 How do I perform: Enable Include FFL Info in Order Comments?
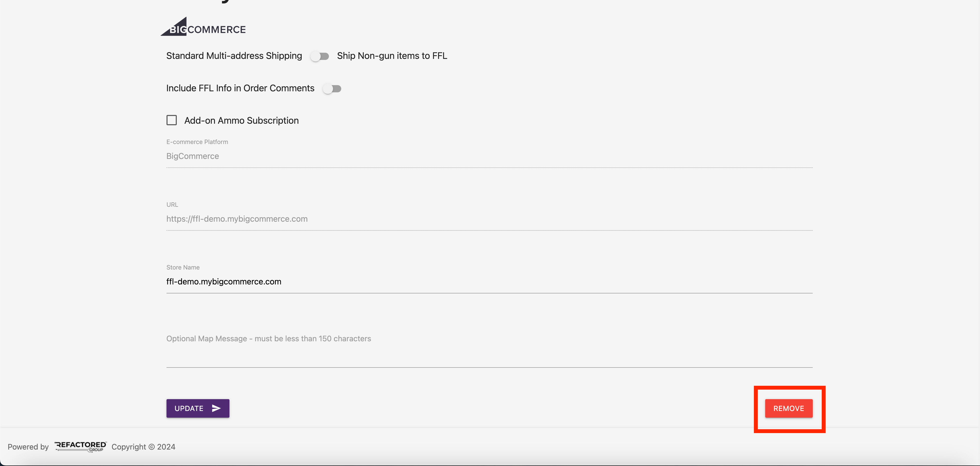point(332,89)
